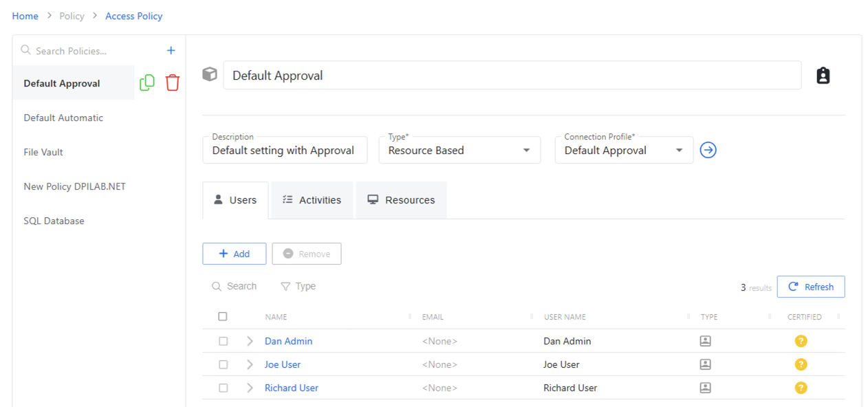868x407 pixels.
Task: Click Dan Admin's yellow certified status icon
Action: [x=801, y=341]
